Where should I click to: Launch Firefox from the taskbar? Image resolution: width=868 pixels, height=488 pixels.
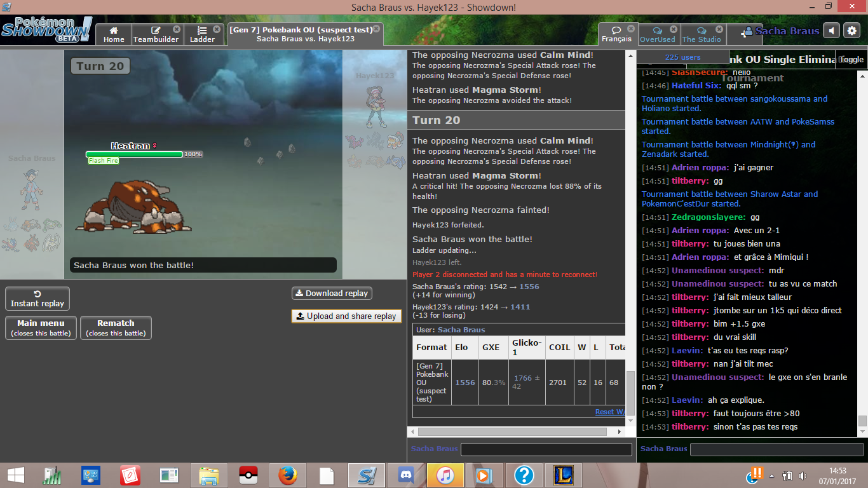[288, 475]
